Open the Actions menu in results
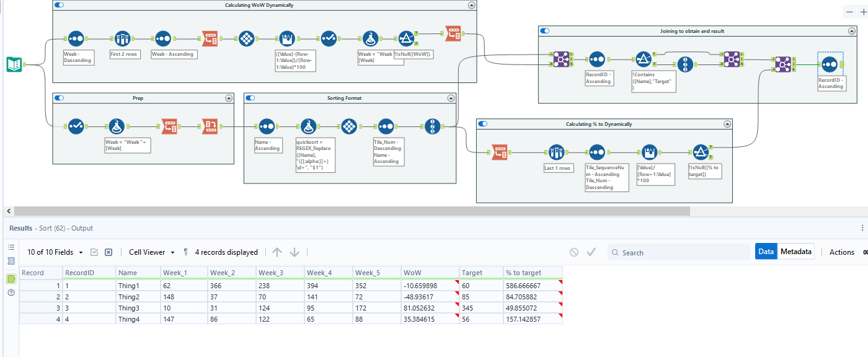Image resolution: width=868 pixels, height=357 pixels. (x=841, y=252)
